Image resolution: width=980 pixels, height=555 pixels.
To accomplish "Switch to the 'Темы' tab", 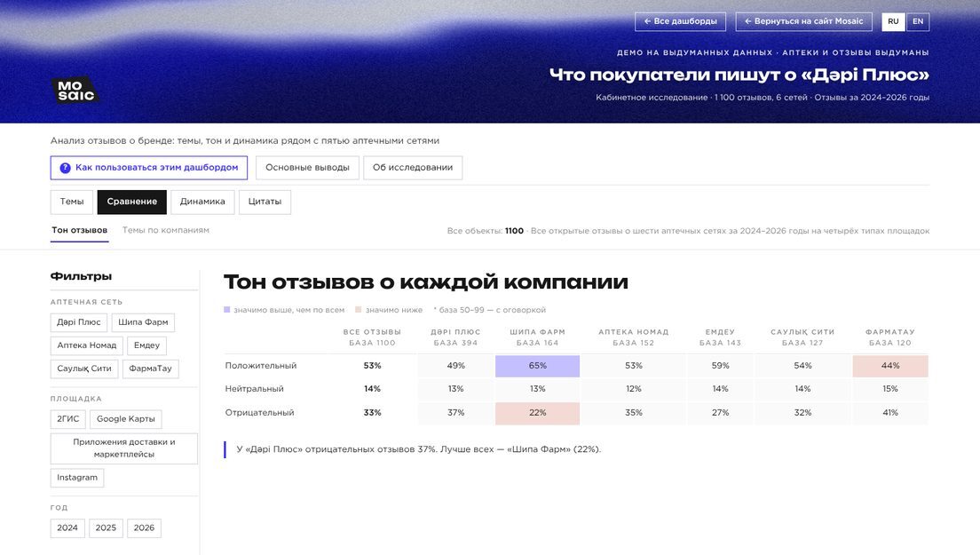I will tap(72, 202).
